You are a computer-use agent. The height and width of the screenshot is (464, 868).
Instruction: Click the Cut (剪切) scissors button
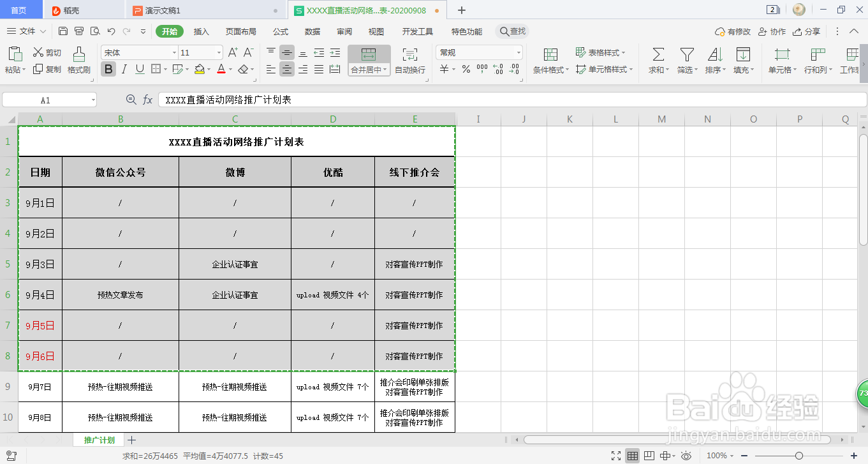click(x=47, y=53)
